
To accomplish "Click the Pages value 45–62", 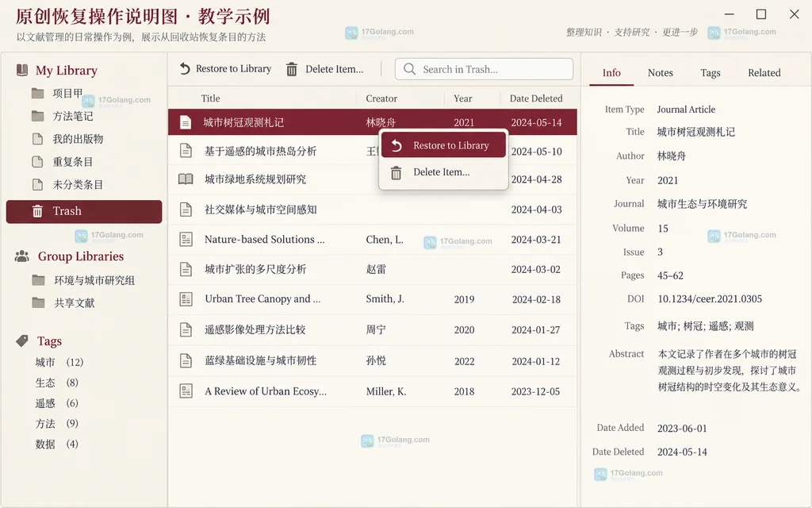I will click(670, 275).
